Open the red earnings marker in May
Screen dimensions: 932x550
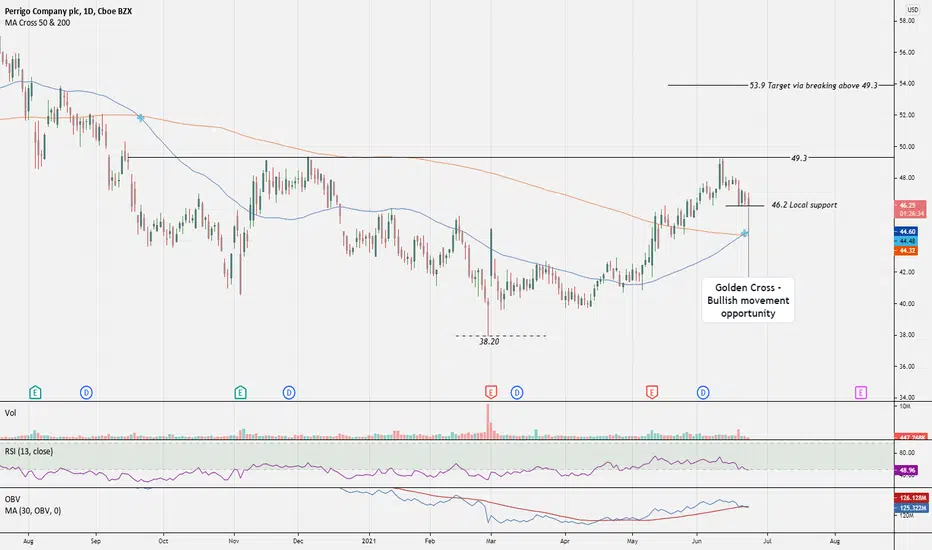[652, 392]
